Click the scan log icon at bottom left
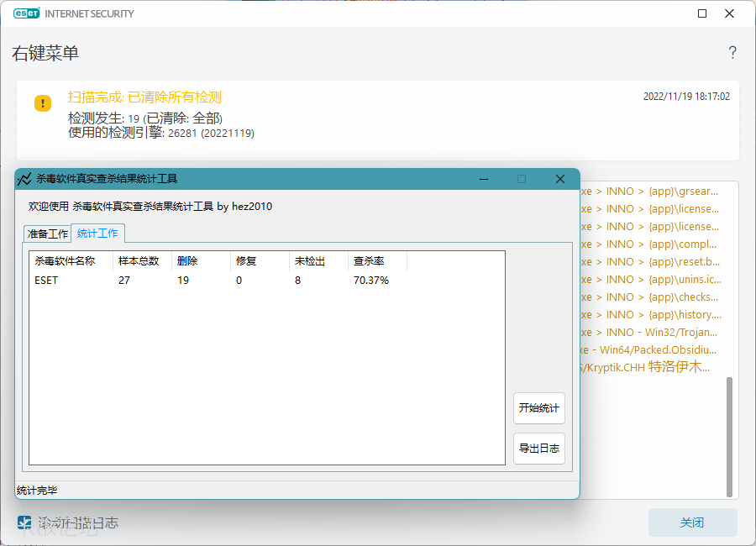 25,522
